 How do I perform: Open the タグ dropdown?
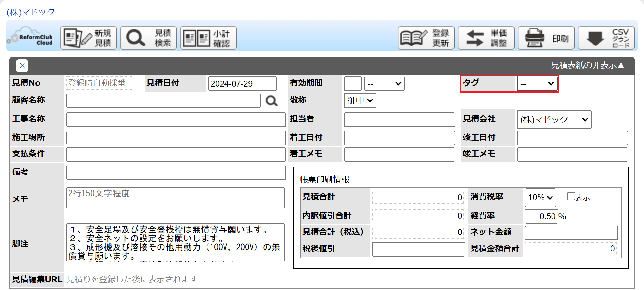(537, 84)
